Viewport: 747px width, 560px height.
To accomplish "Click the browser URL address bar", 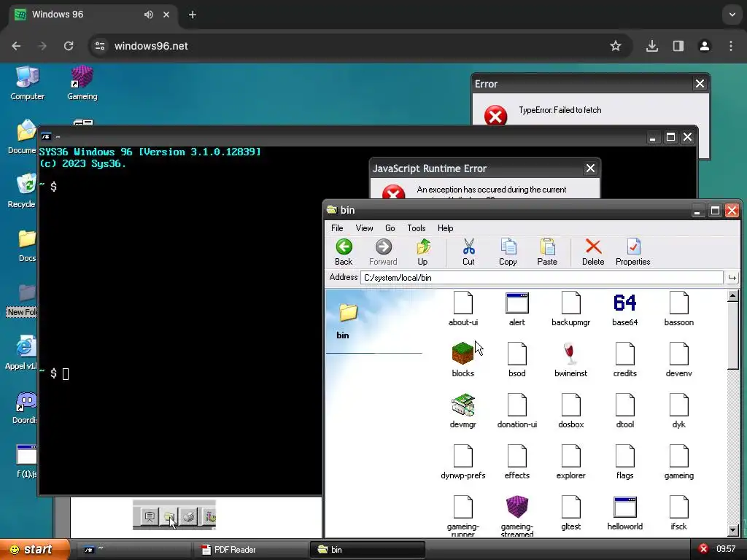I will pyautogui.click(x=360, y=46).
